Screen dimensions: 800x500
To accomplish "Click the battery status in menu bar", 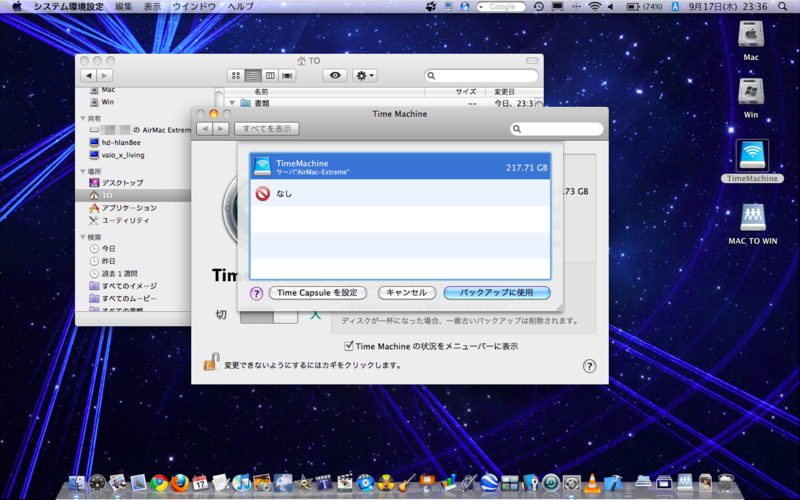I will point(644,7).
